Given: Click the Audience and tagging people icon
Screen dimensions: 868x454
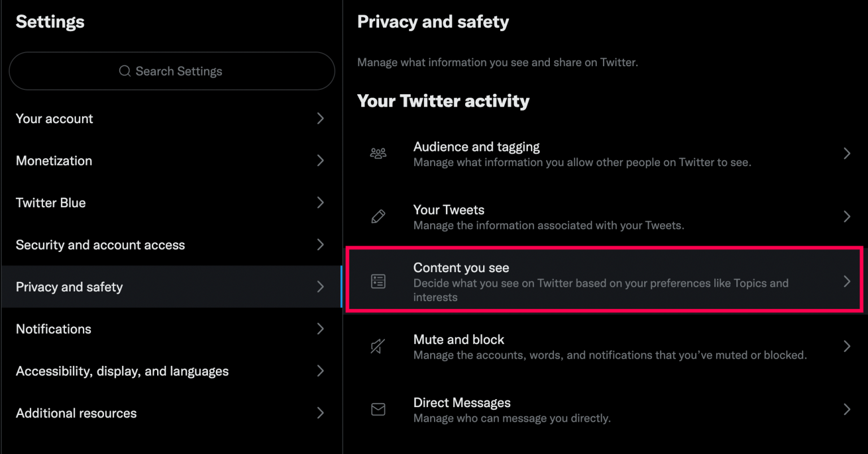Looking at the screenshot, I should coord(378,152).
